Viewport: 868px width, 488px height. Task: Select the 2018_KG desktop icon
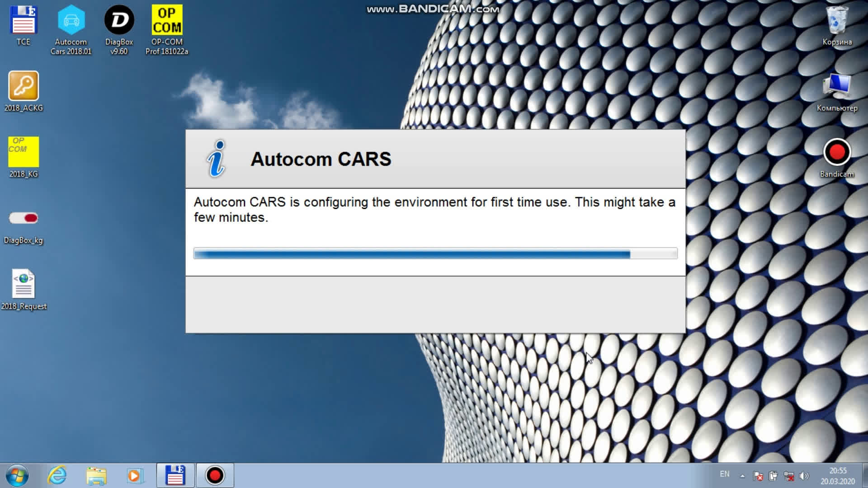[x=24, y=157]
